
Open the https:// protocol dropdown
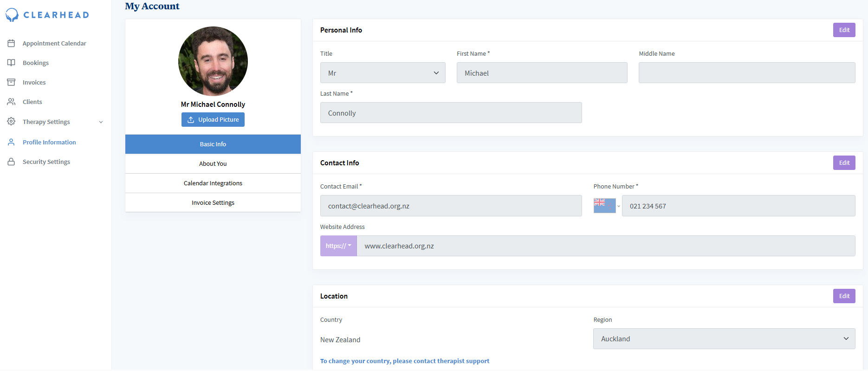[x=338, y=246]
